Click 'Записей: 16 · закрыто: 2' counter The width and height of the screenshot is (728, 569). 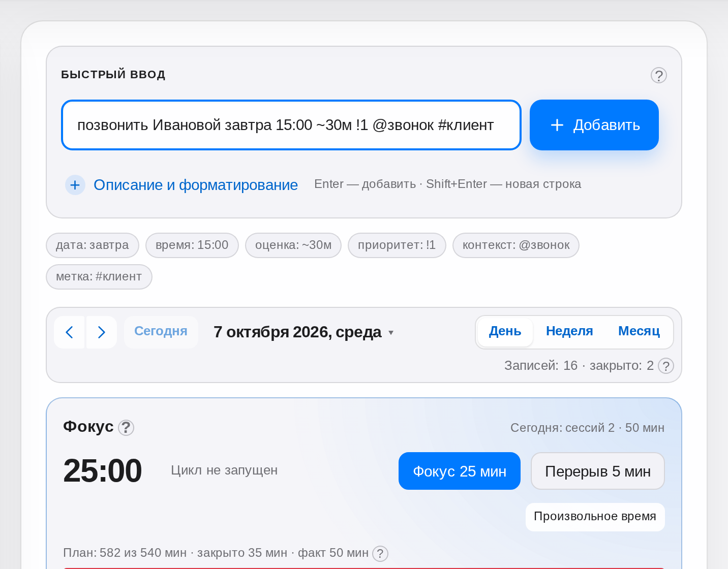pos(579,366)
